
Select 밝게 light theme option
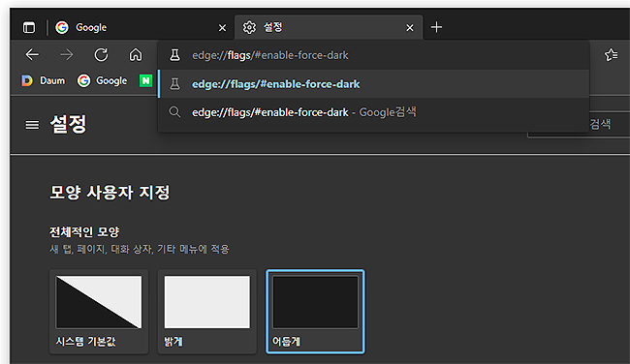pyautogui.click(x=206, y=312)
